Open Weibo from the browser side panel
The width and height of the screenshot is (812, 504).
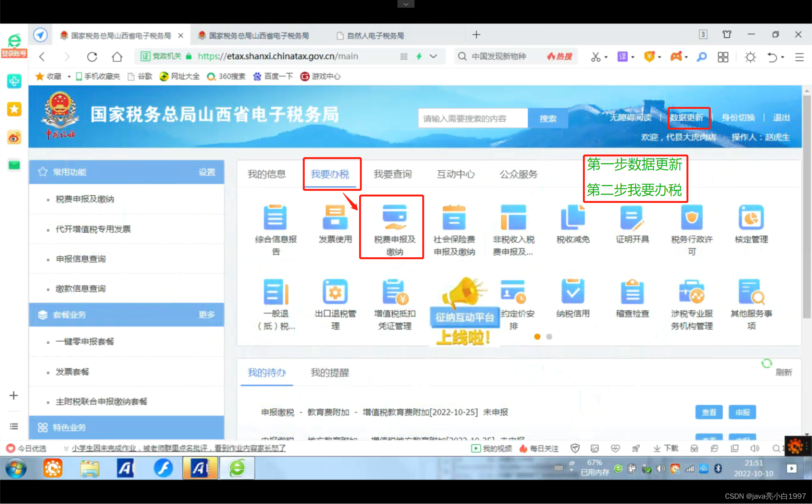click(x=14, y=138)
